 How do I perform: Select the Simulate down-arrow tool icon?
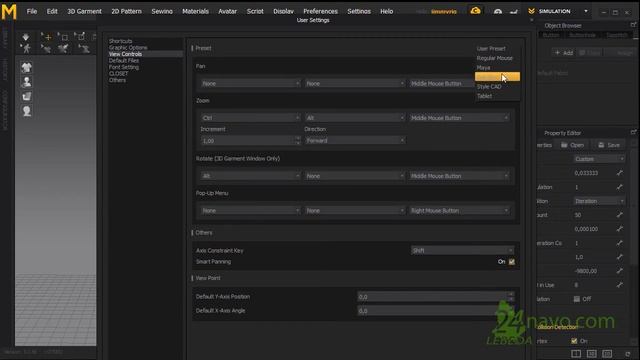point(26,37)
